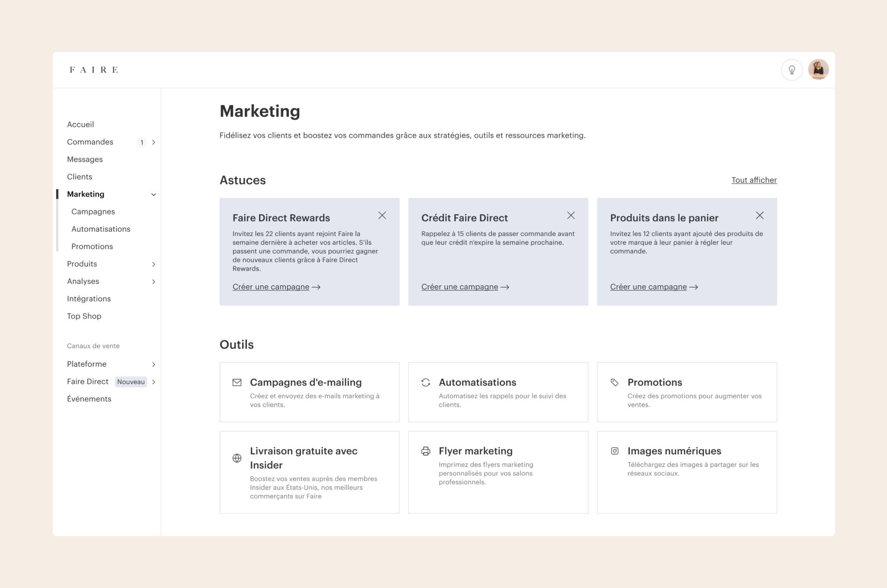Collapse the Marketing sidebar section
This screenshot has width=887, height=588.
tap(153, 194)
